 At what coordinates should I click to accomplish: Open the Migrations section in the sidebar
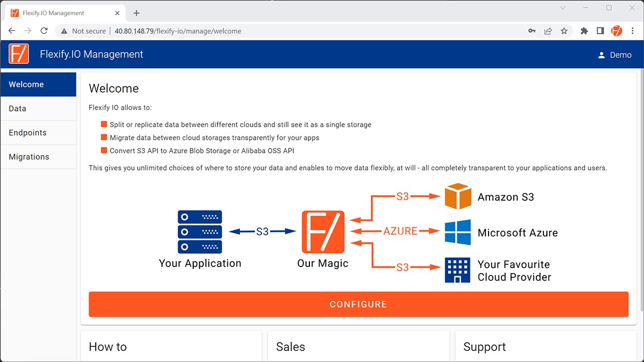(38, 157)
